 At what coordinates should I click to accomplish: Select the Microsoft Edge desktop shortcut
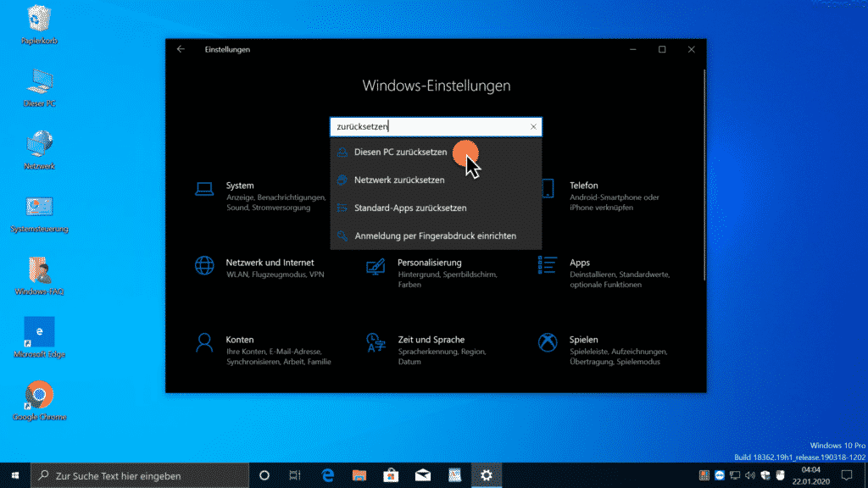39,339
